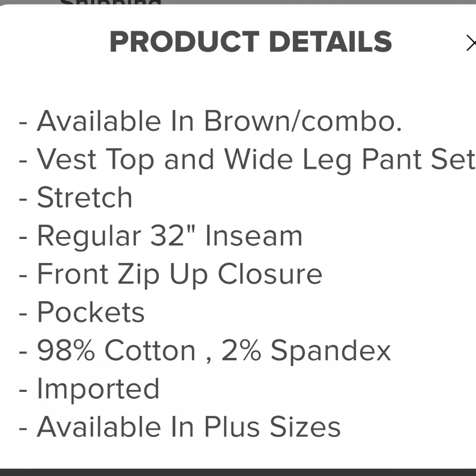Click the 'Vest Top and Wide Leg Pant Set' line
Screen dimensions: 476x476
[x=248, y=159]
